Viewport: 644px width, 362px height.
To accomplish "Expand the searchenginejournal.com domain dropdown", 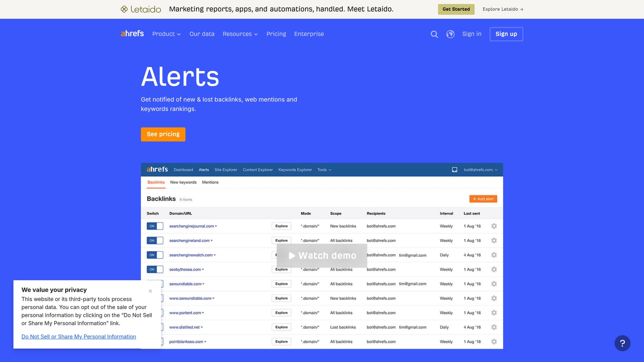I will 216,226.
